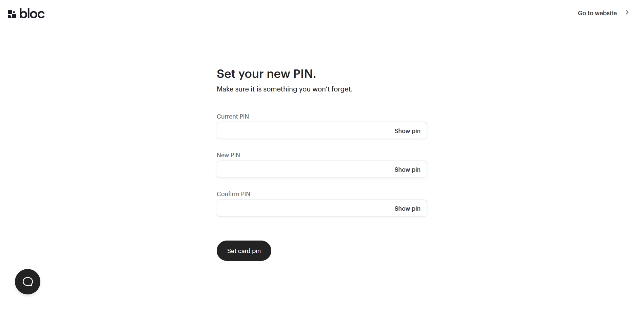Image resolution: width=644 pixels, height=310 pixels.
Task: Show pin for the Confirm PIN field
Action: (x=407, y=208)
